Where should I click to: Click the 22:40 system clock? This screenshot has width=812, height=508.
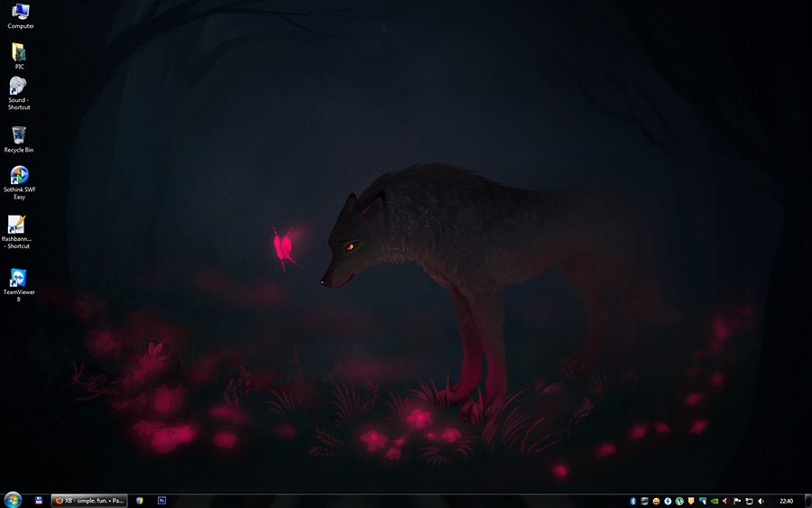click(786, 501)
